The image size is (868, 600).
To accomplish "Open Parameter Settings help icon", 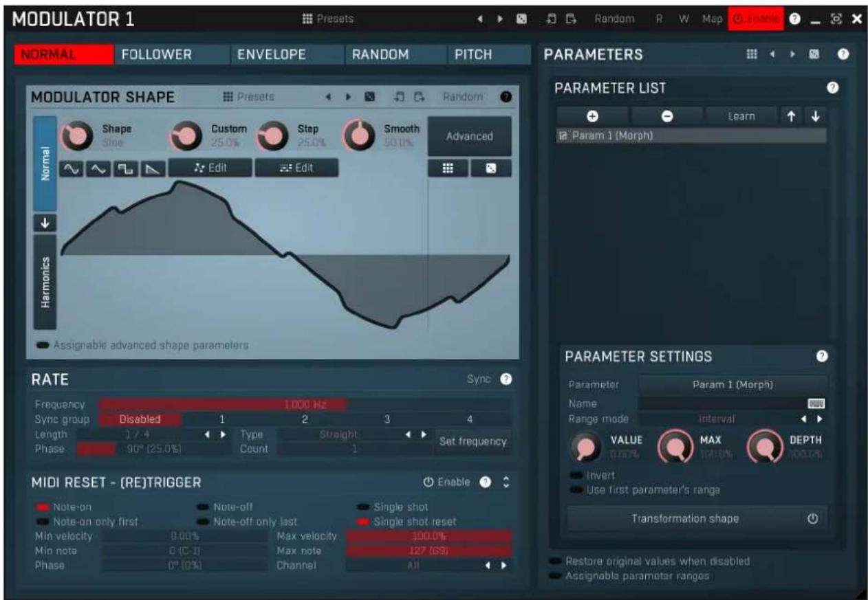I will [821, 356].
